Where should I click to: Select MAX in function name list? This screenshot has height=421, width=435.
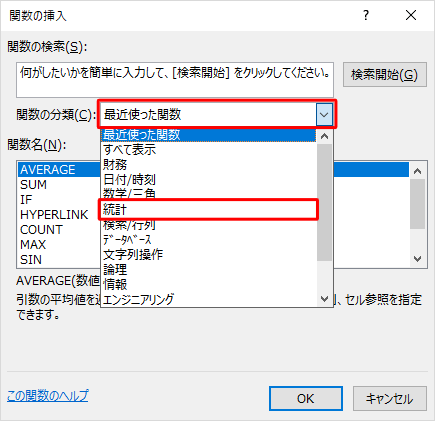click(x=59, y=245)
